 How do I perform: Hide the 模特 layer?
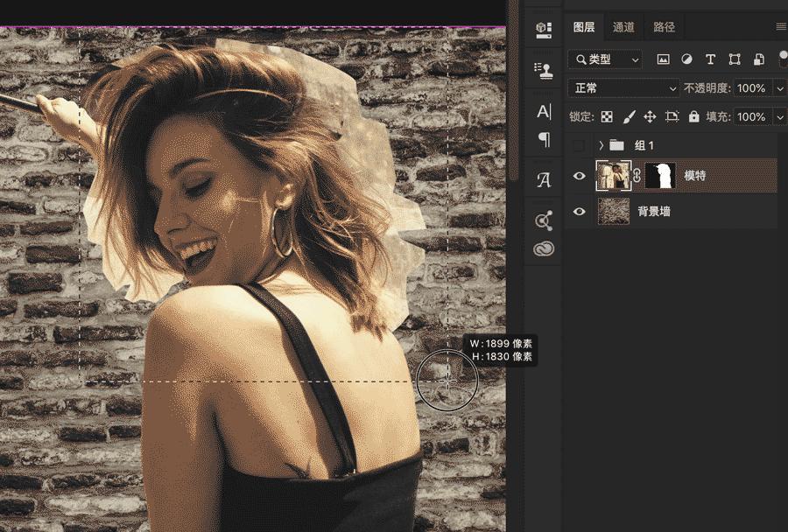tap(579, 176)
